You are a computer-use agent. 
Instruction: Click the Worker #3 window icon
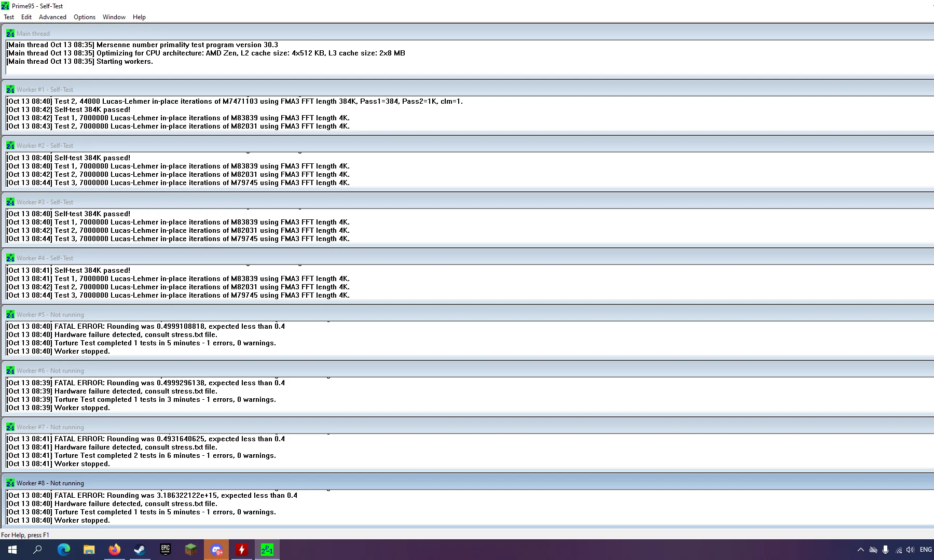pos(10,202)
